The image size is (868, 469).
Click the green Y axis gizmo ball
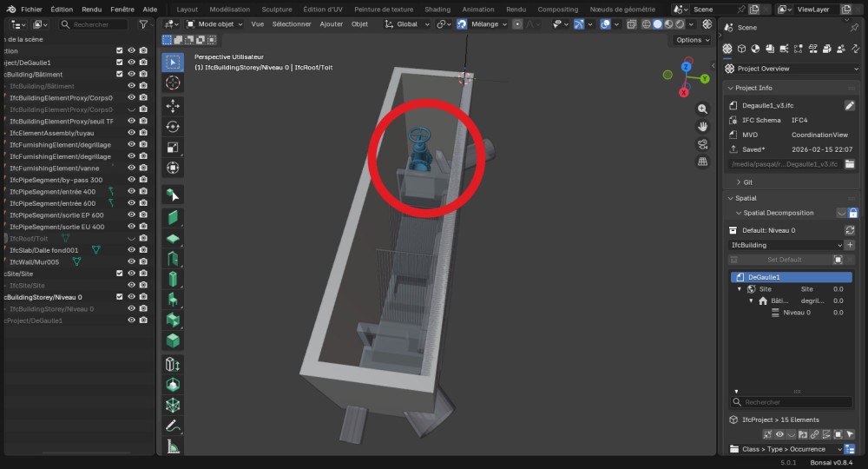click(x=667, y=76)
